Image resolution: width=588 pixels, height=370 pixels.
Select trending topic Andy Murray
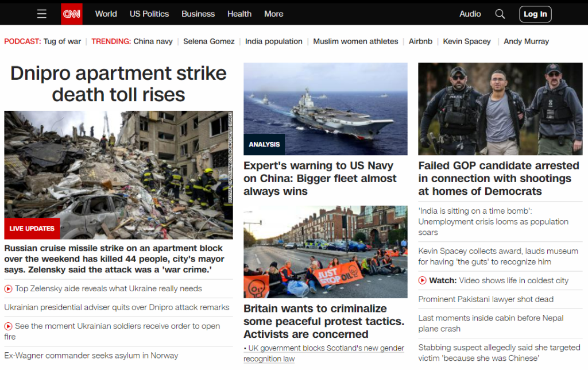[526, 41]
